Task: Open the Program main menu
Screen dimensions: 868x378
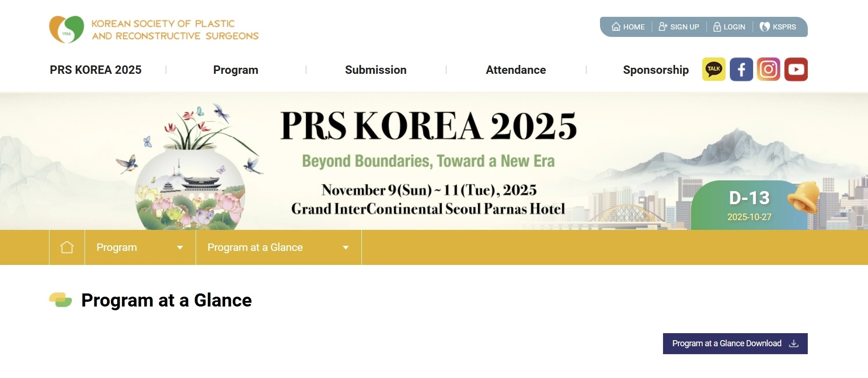Action: [x=235, y=70]
